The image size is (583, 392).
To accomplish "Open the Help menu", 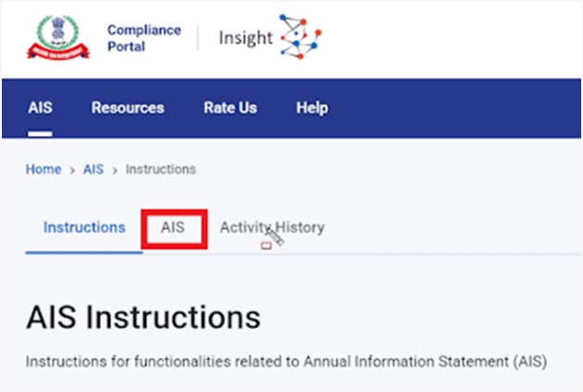I will tap(312, 107).
